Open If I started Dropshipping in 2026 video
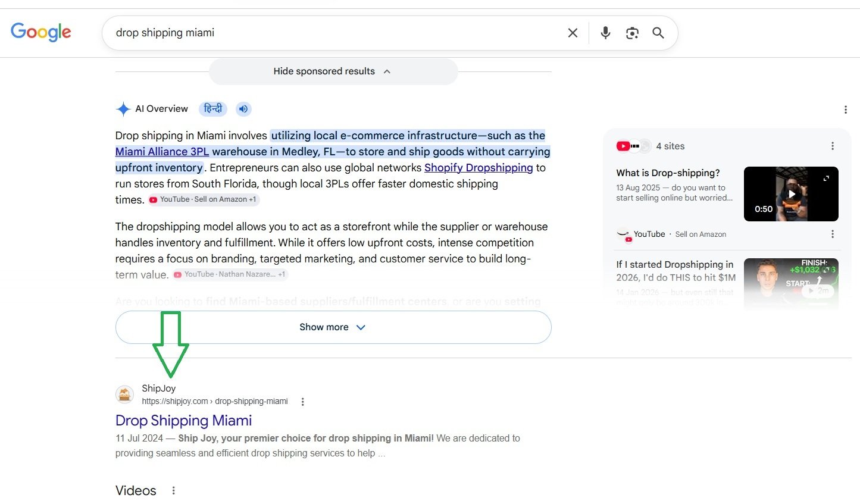The image size is (860, 504). click(x=676, y=271)
